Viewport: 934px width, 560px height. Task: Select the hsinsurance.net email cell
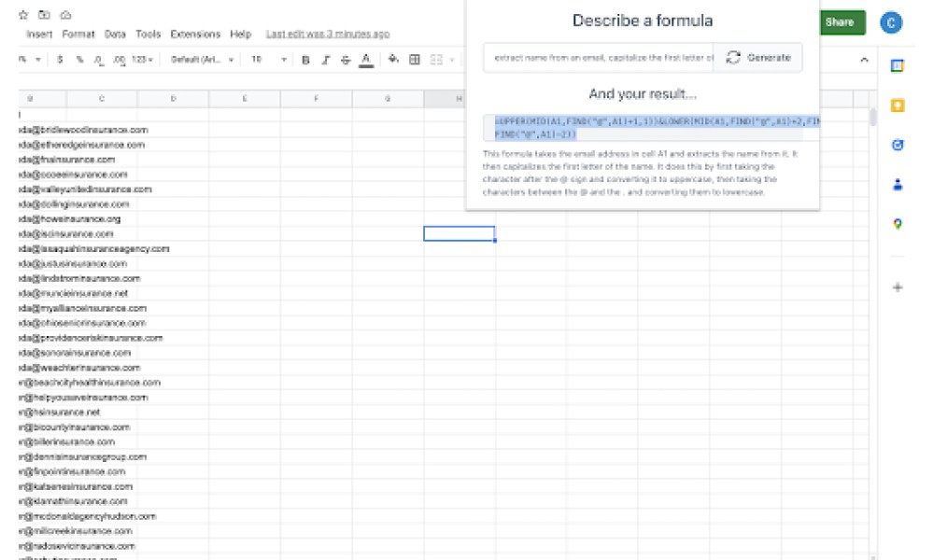(x=60, y=413)
